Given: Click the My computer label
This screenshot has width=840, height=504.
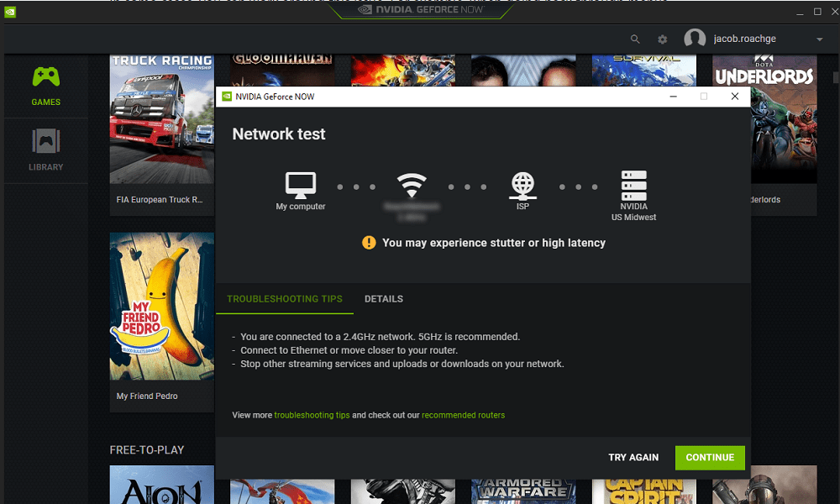Looking at the screenshot, I should pyautogui.click(x=301, y=206).
